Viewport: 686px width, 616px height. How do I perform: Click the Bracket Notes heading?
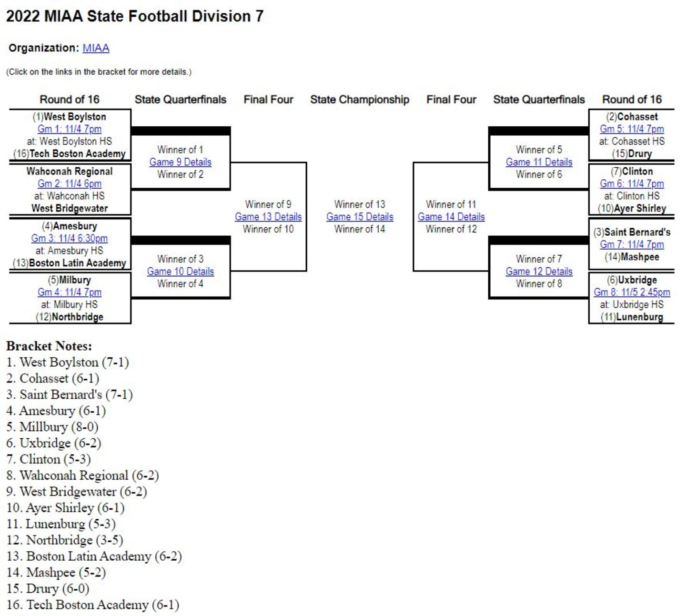[49, 346]
